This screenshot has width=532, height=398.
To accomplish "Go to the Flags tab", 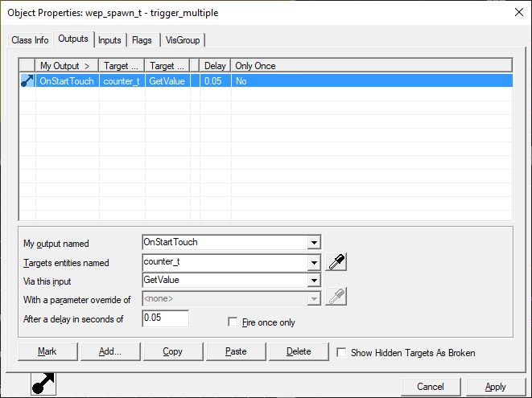I will coord(142,40).
